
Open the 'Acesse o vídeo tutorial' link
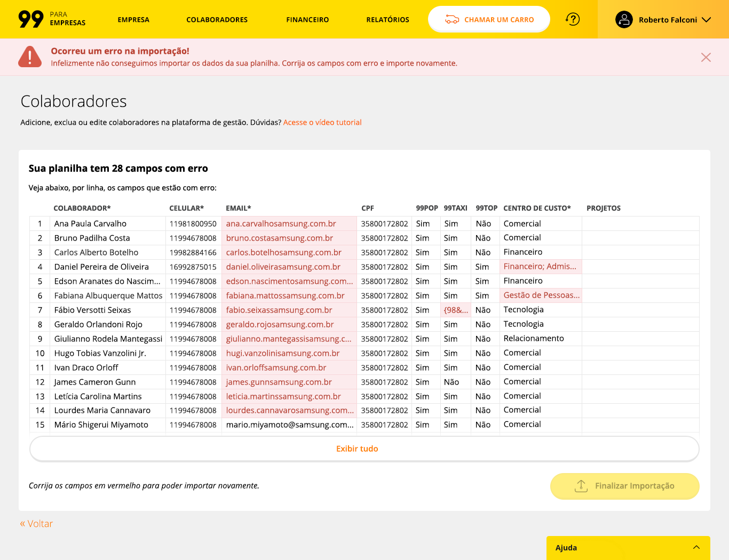322,122
